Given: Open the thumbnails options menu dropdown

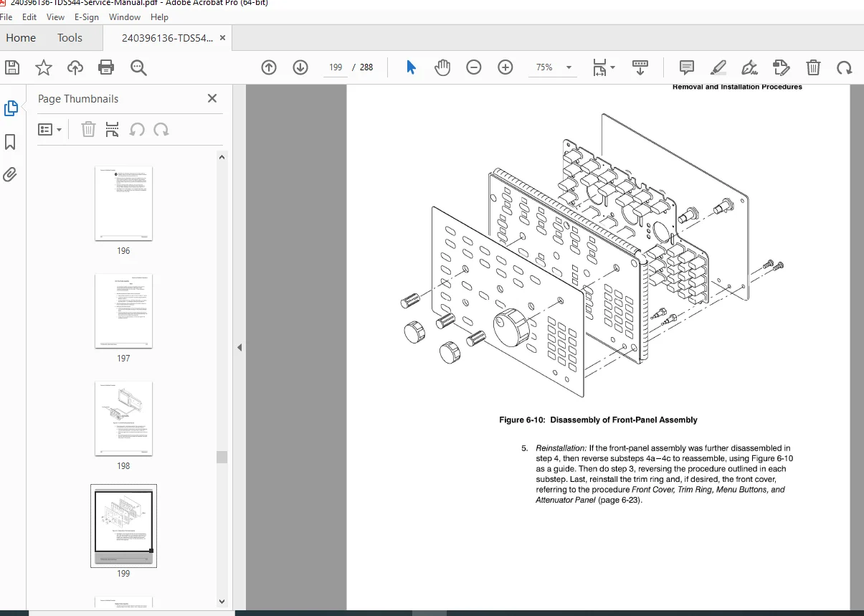Looking at the screenshot, I should 49,129.
